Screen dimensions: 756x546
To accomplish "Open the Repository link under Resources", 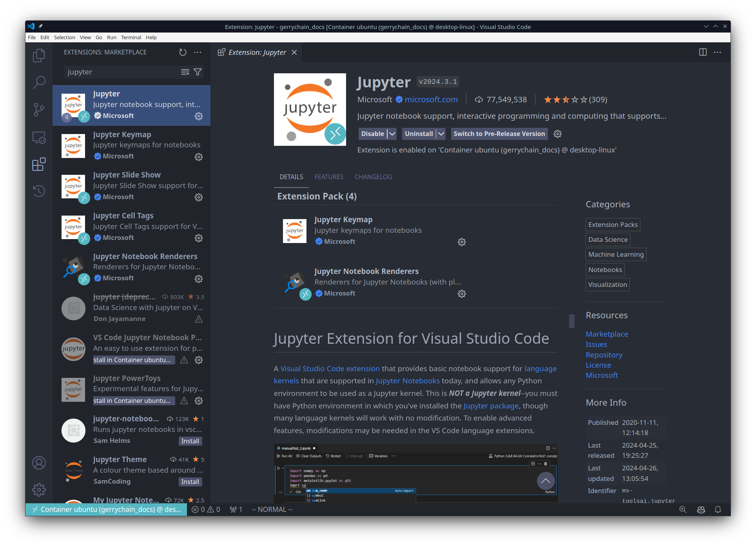I will pyautogui.click(x=604, y=355).
